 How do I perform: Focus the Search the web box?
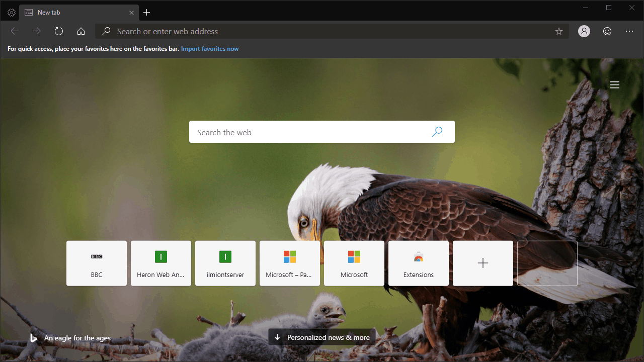pyautogui.click(x=322, y=132)
